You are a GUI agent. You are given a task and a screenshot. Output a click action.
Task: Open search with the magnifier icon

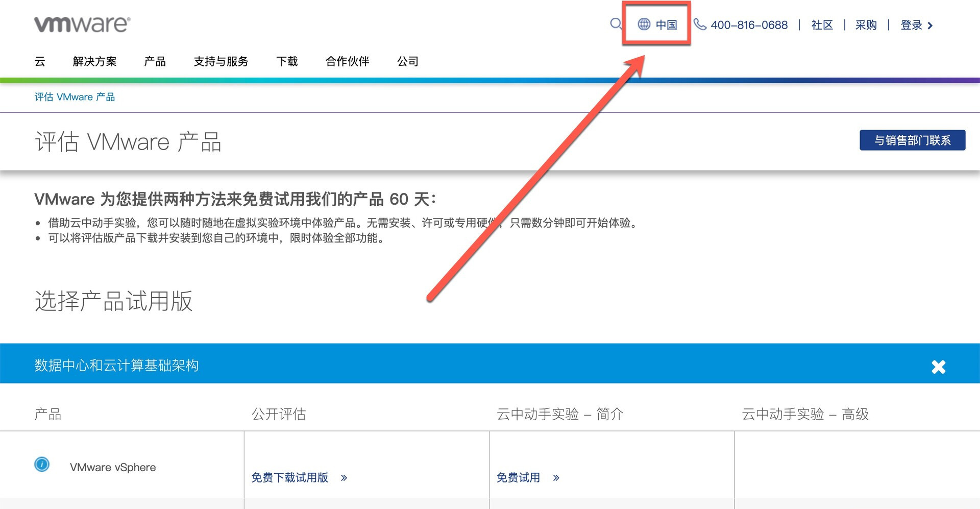point(616,24)
